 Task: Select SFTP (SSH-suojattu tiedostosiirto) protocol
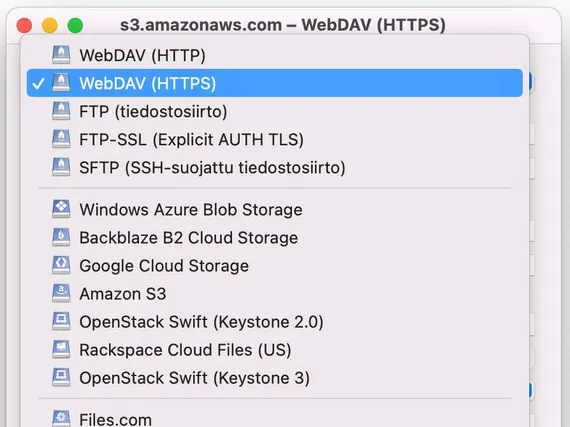[275, 168]
